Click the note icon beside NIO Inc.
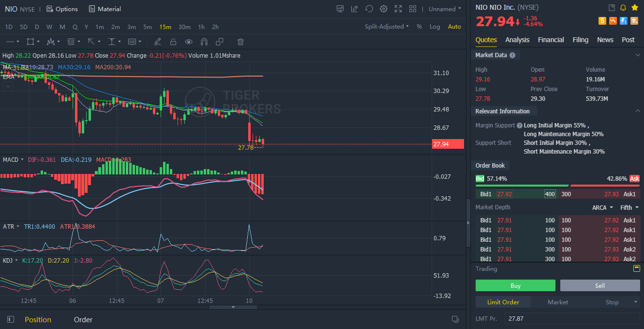Screen dimensions: 644x329 [612, 7]
